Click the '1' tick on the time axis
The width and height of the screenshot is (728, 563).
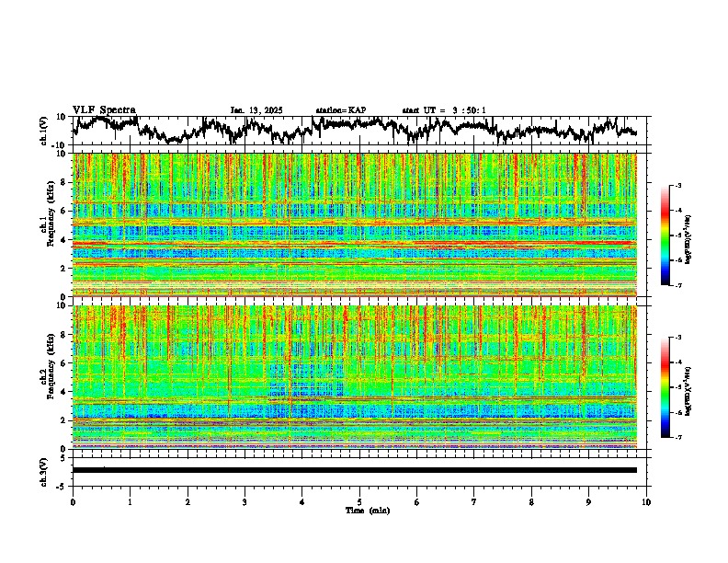click(130, 502)
